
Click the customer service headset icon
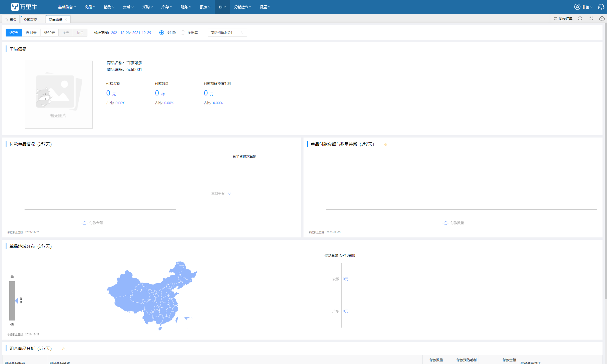click(x=601, y=7)
